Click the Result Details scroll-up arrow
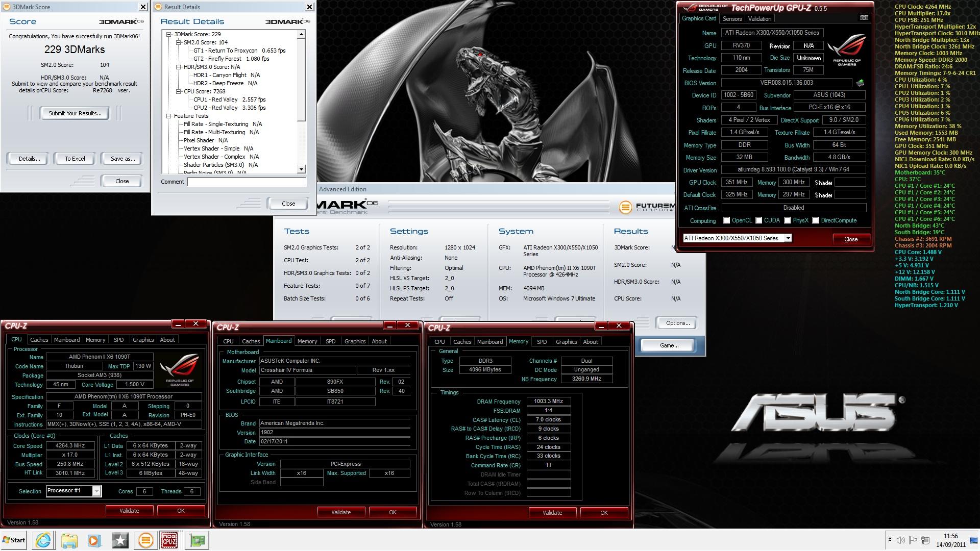 point(301,34)
